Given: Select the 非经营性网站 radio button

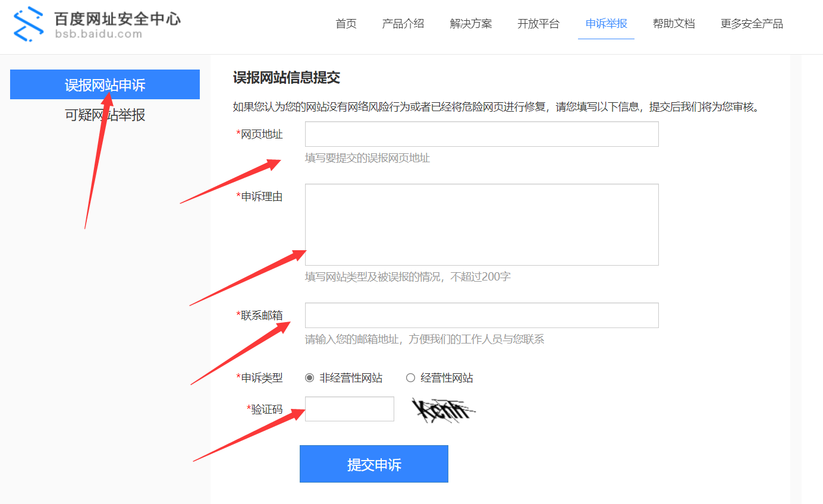Looking at the screenshot, I should tap(309, 378).
